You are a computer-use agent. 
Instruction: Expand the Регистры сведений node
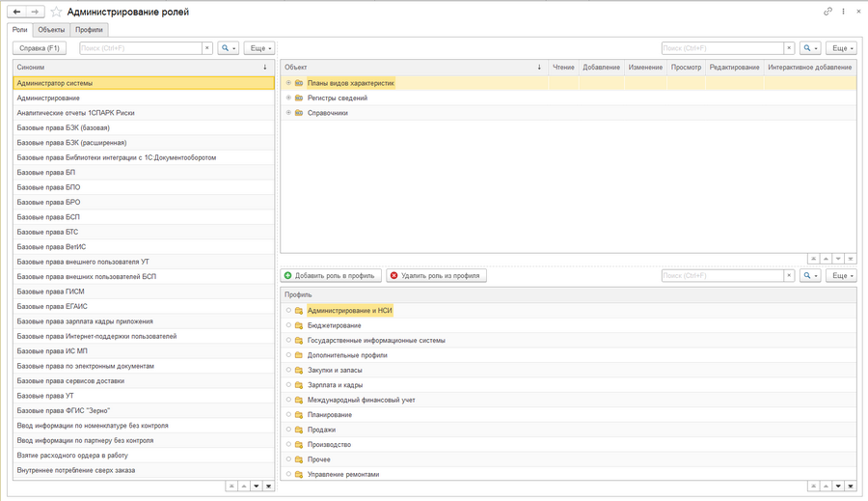point(288,97)
